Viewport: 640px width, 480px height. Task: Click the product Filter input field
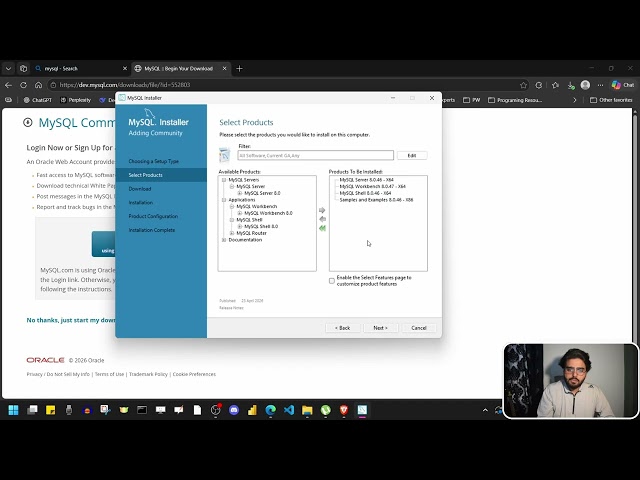click(x=316, y=156)
